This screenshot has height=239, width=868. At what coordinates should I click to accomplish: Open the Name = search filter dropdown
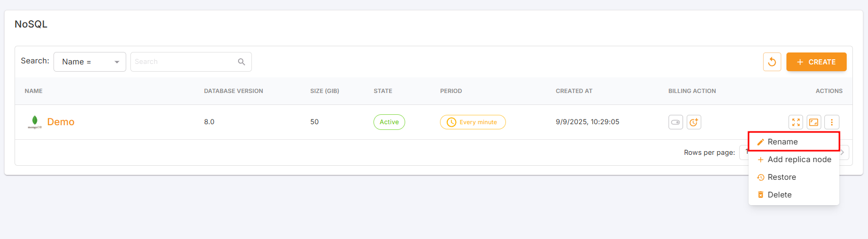click(x=90, y=62)
